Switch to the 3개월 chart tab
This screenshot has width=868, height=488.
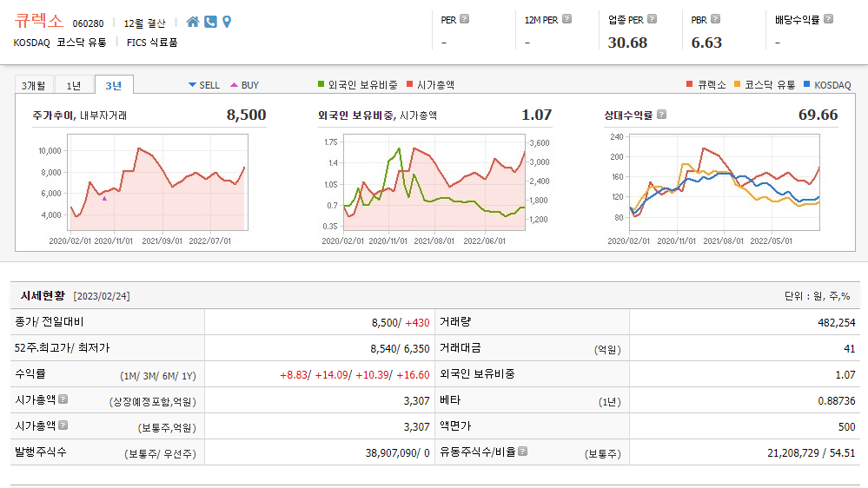coord(33,86)
